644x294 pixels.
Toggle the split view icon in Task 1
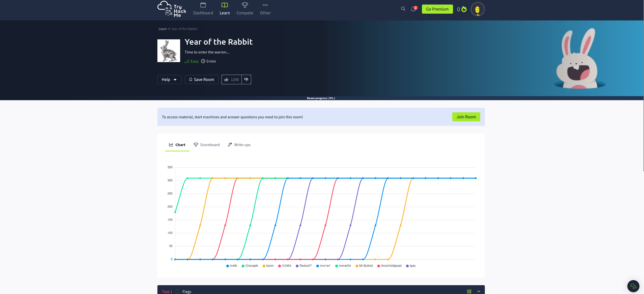point(469,291)
